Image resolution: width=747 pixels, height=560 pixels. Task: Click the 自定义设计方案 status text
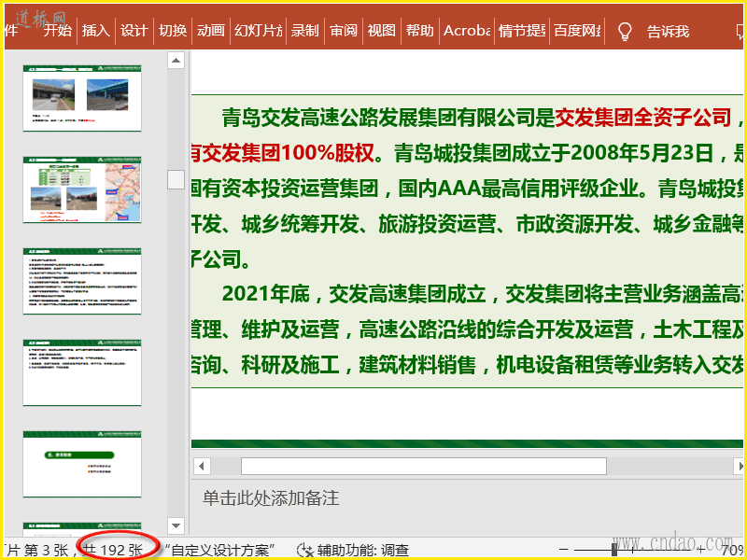219,551
